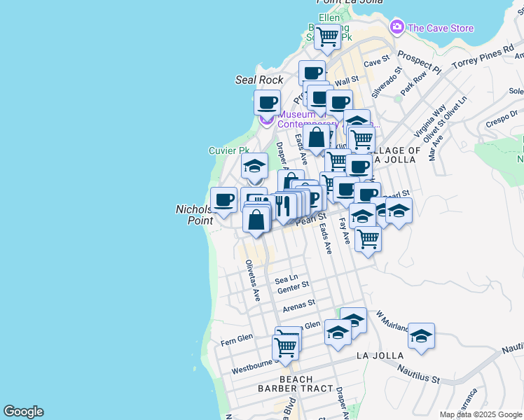Click the 'Arenas St' street label
The image size is (524, 420).
coord(298,306)
